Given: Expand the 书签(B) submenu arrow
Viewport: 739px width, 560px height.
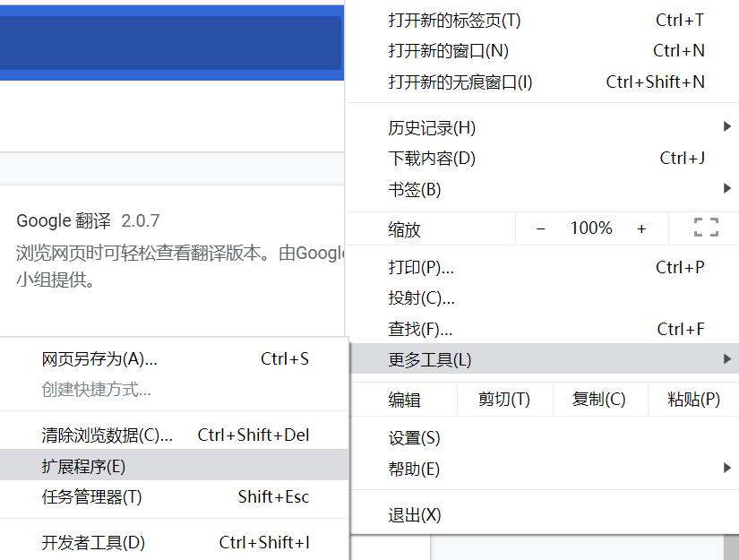Looking at the screenshot, I should (726, 189).
